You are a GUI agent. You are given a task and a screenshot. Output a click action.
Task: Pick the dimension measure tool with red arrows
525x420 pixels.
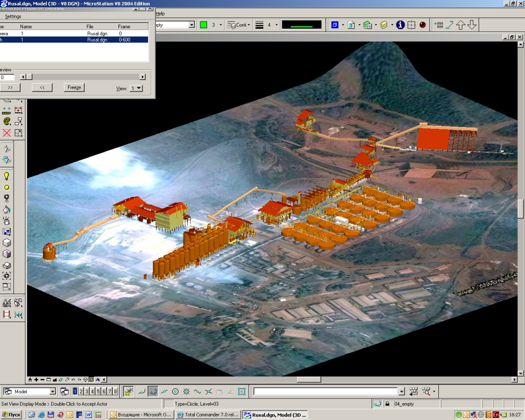(18, 110)
